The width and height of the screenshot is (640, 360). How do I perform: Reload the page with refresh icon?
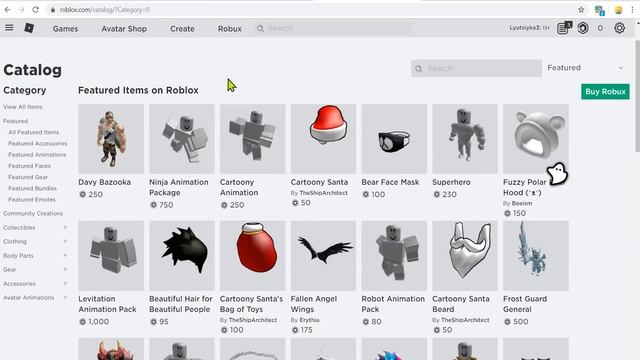36,9
